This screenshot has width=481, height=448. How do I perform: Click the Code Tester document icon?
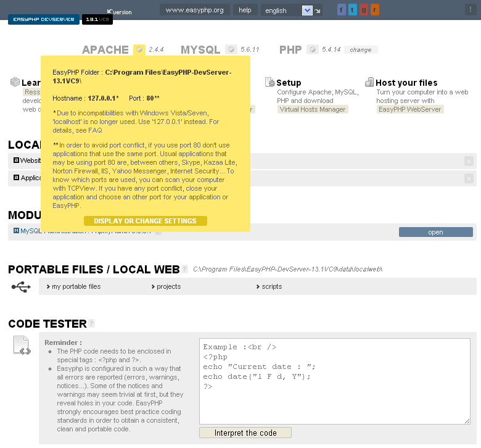(22, 345)
